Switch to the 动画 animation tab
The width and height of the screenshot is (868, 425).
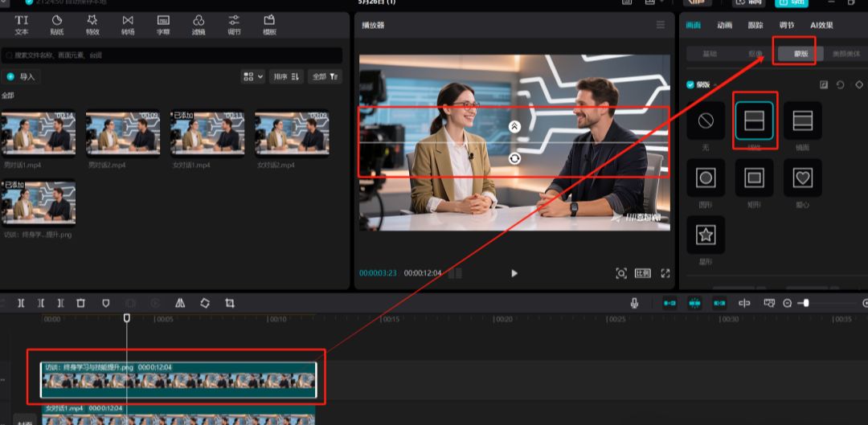pyautogui.click(x=725, y=25)
